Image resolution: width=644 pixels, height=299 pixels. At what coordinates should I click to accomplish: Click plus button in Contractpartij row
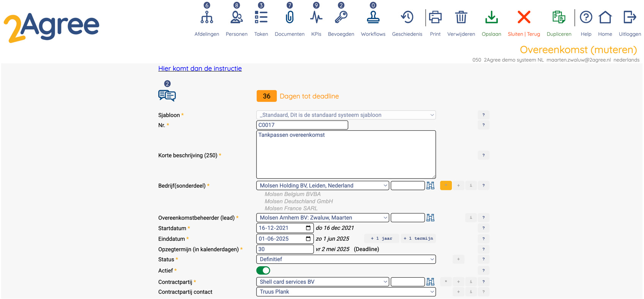[458, 282]
